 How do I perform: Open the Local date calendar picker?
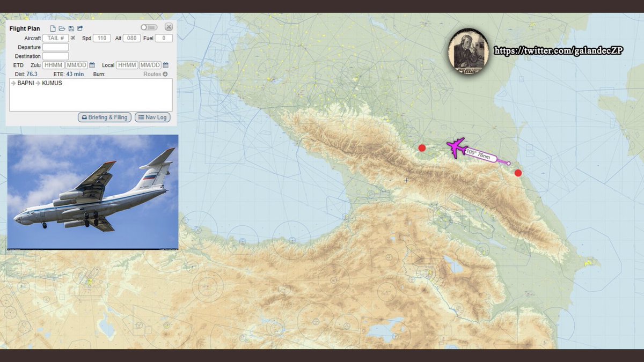(165, 65)
